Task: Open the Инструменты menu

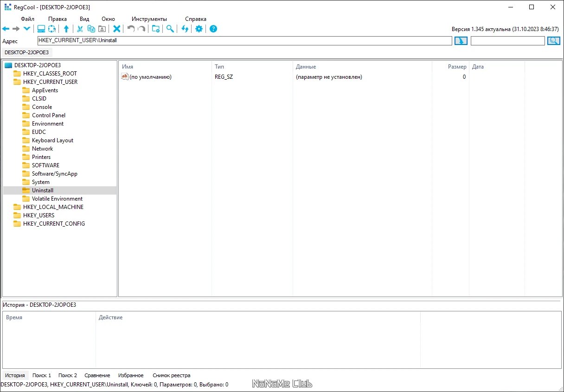Action: (149, 19)
